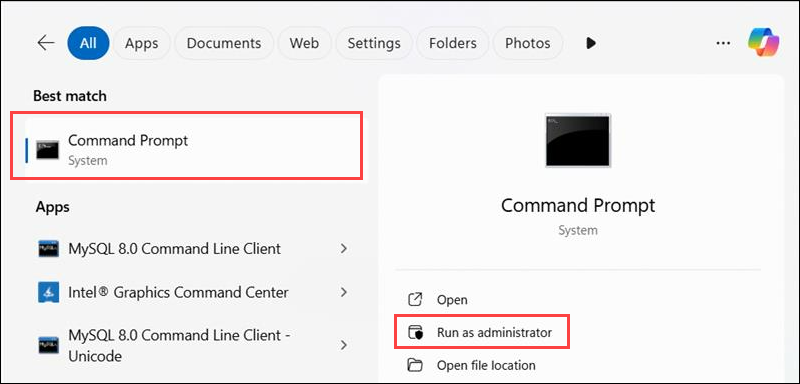Switch to the Folders filter tab
Image resolution: width=800 pixels, height=384 pixels.
(x=453, y=43)
